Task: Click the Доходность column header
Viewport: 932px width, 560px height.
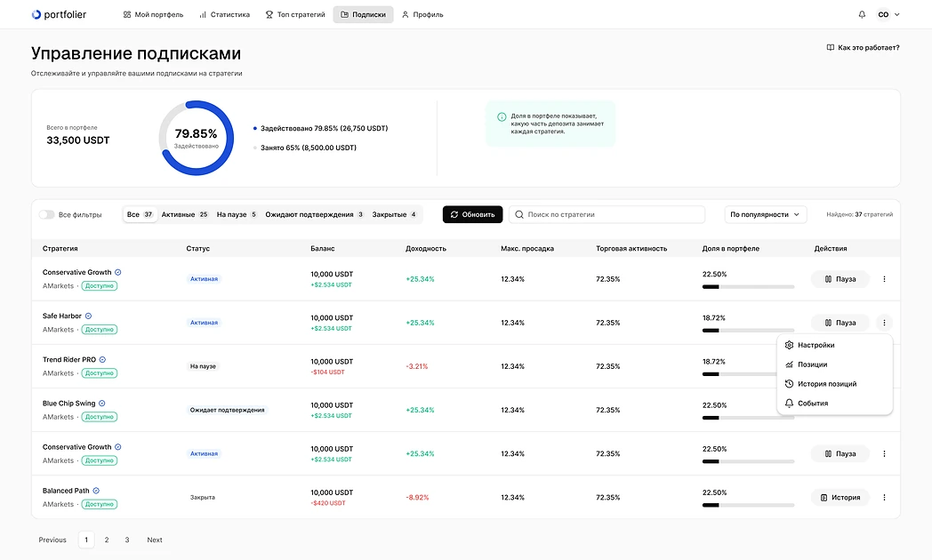Action: point(426,248)
